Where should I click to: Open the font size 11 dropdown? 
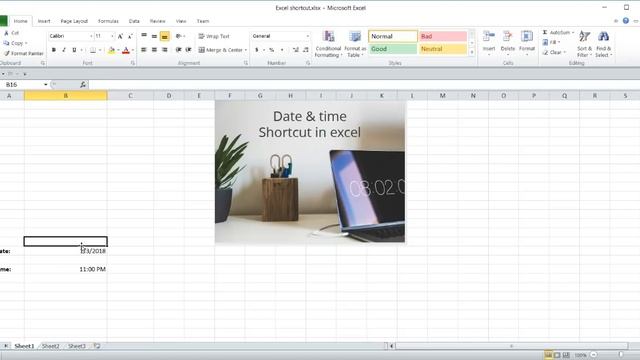pyautogui.click(x=113, y=36)
